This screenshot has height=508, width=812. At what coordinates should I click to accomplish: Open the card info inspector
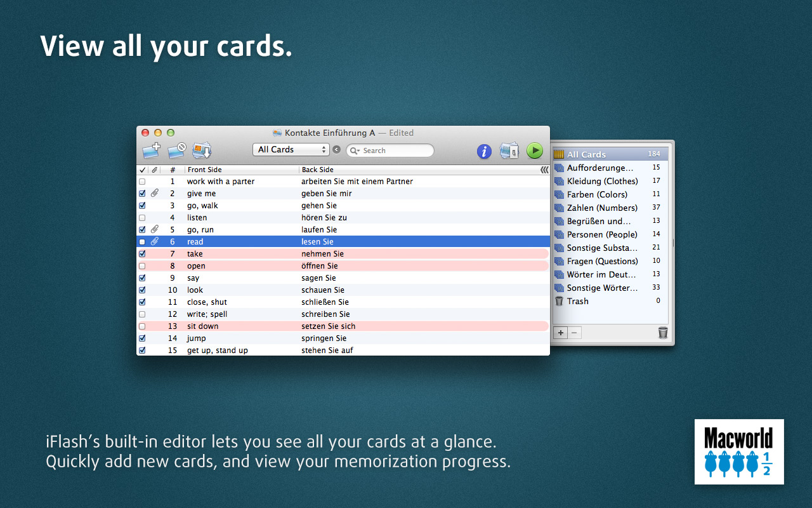tap(484, 151)
